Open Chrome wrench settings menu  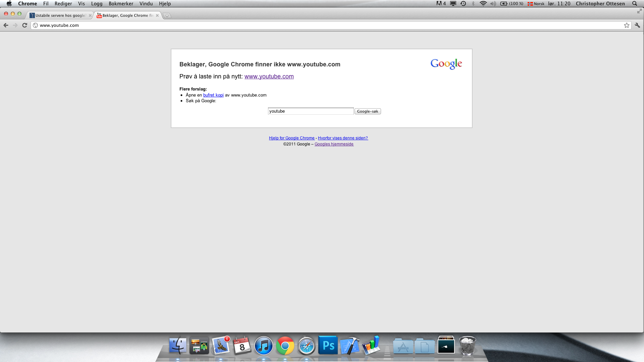coord(637,25)
